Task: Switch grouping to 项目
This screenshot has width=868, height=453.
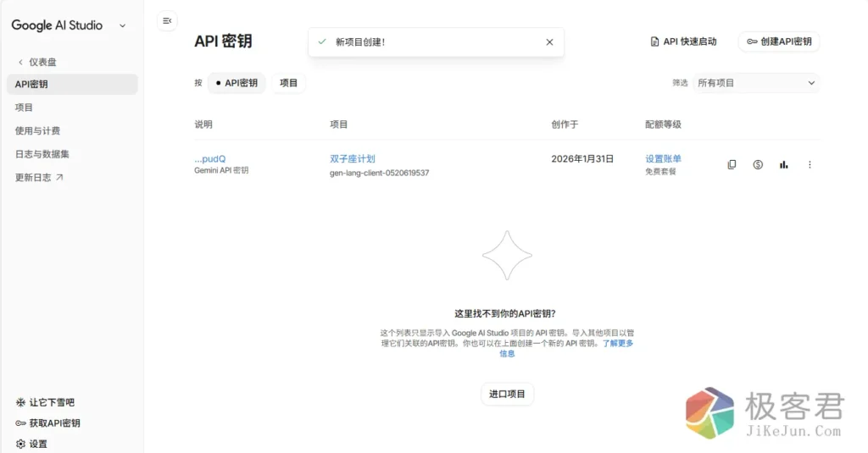Action: [288, 83]
